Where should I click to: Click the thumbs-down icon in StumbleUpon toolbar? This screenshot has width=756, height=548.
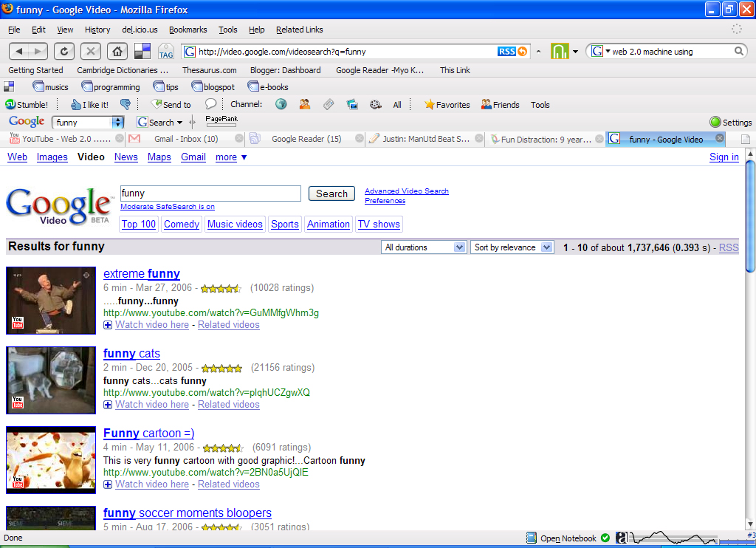click(126, 105)
